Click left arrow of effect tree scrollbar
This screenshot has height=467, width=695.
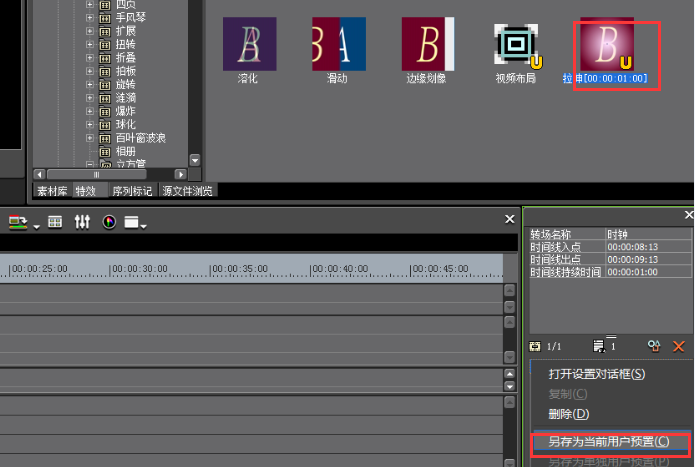point(39,175)
